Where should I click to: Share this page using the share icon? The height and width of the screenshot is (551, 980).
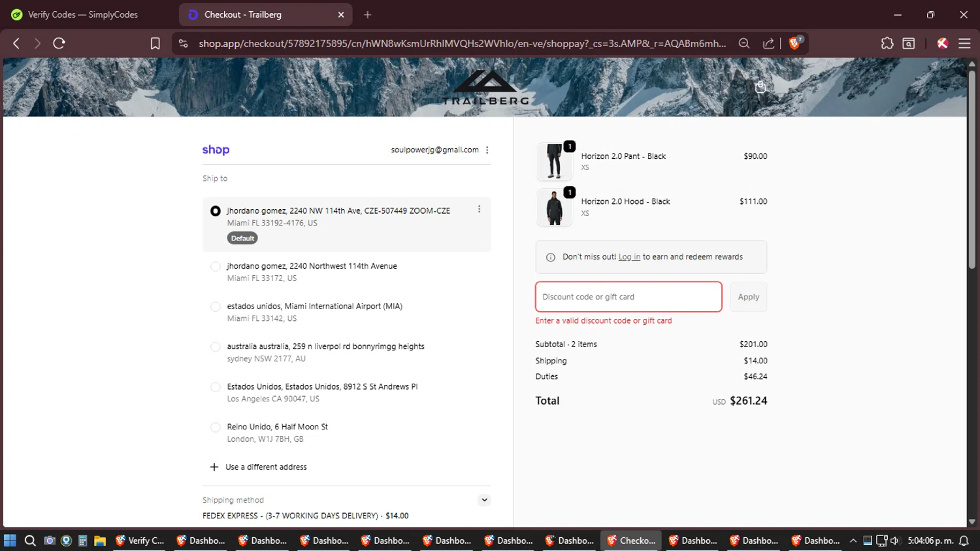768,43
